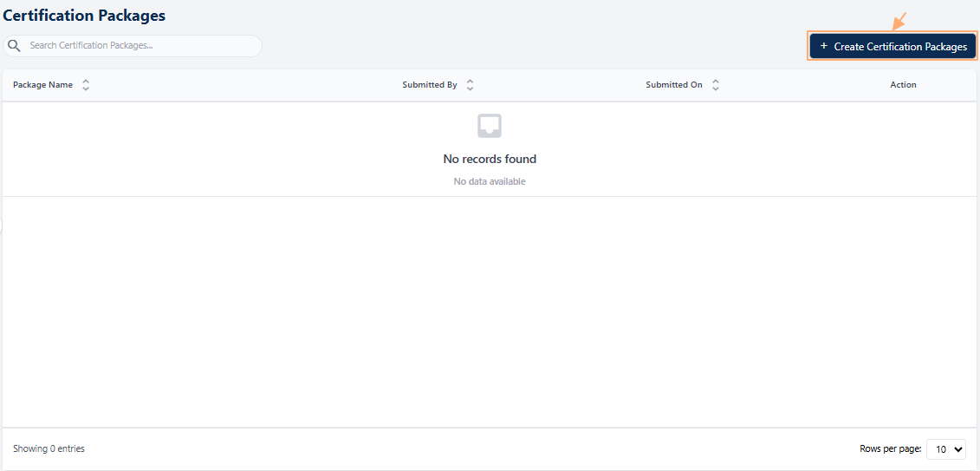The image size is (980, 471).
Task: Click the No records found message
Action: pos(490,159)
